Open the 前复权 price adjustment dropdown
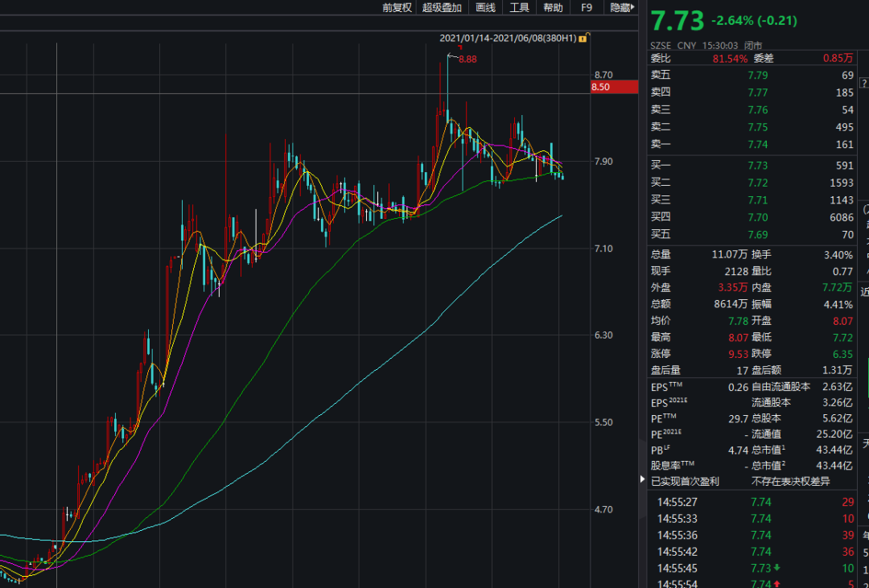The width and height of the screenshot is (869, 588). 397,7
